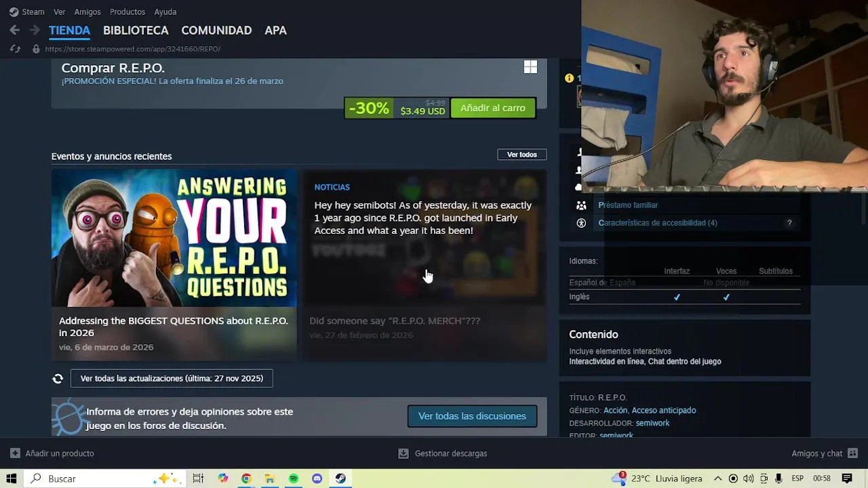The height and width of the screenshot is (488, 868).
Task: Open 'Did someone say R.E.P.O. MERCH' event
Action: click(x=395, y=321)
